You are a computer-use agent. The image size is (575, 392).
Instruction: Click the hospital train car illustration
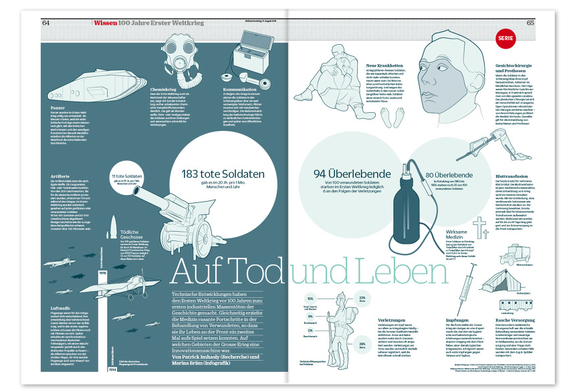[x=515, y=305]
